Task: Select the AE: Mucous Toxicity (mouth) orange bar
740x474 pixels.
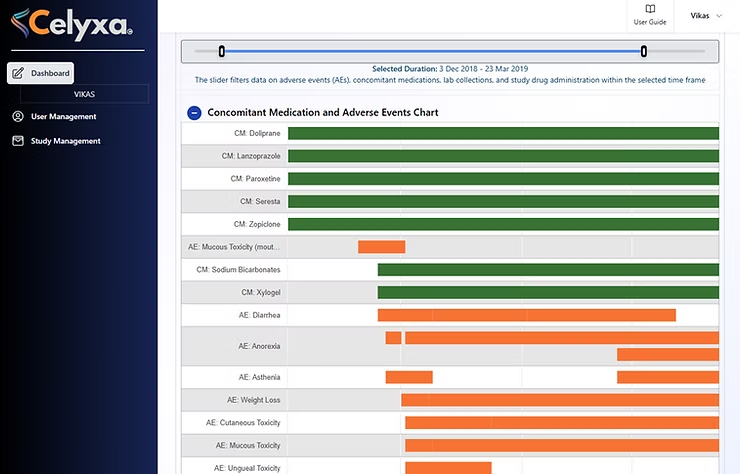Action: point(381,247)
